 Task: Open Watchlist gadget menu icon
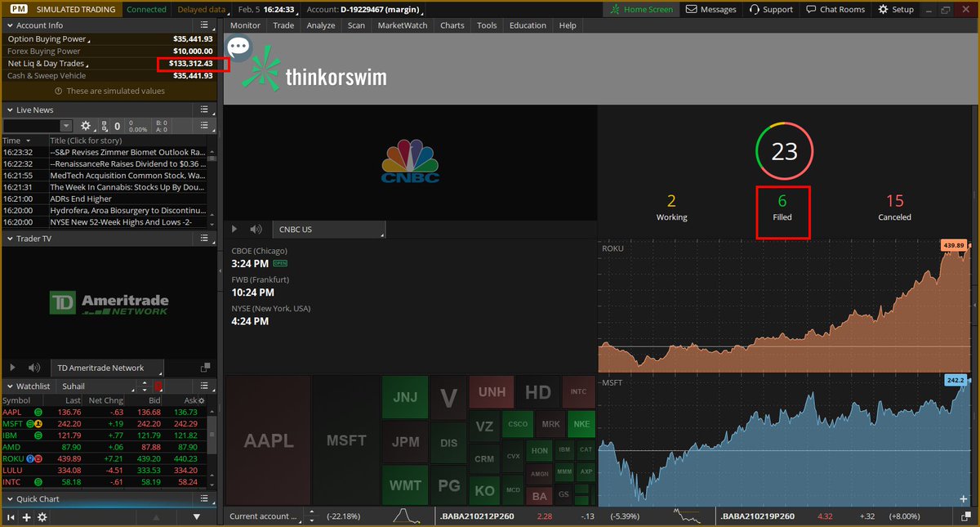pos(206,386)
